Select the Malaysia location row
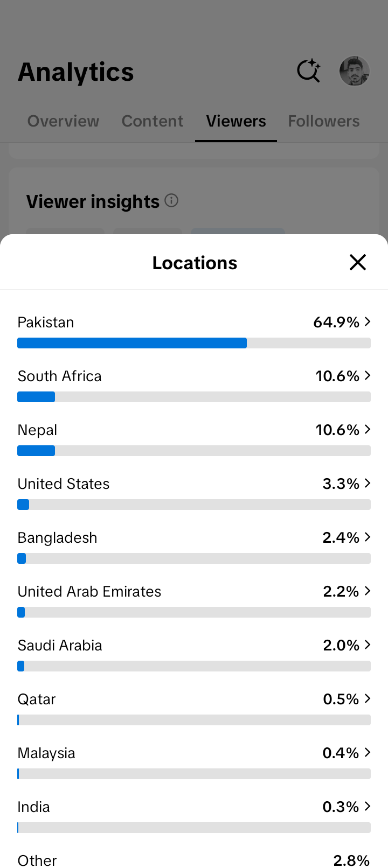Screen dimensions: 388x868 pos(194,761)
